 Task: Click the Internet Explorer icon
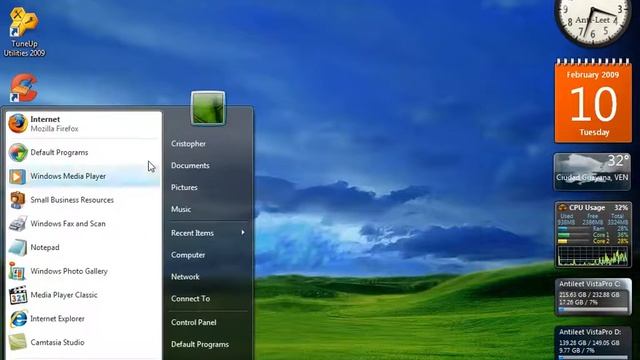click(18, 318)
